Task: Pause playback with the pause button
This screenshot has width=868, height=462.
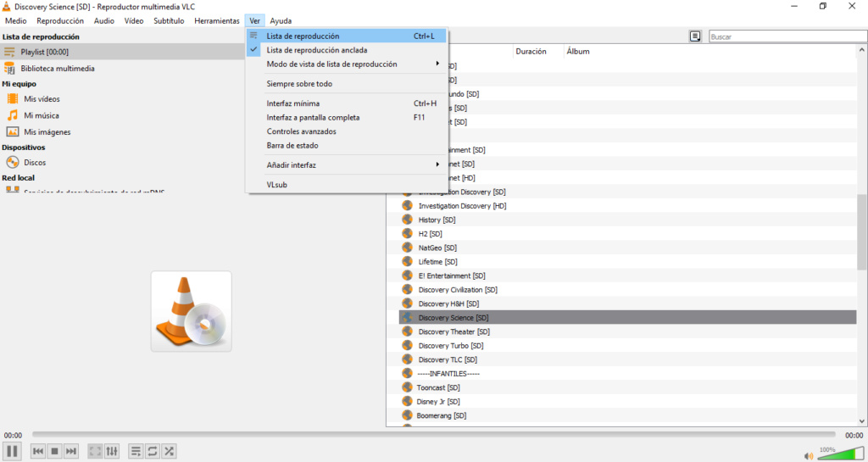Action: [x=12, y=451]
